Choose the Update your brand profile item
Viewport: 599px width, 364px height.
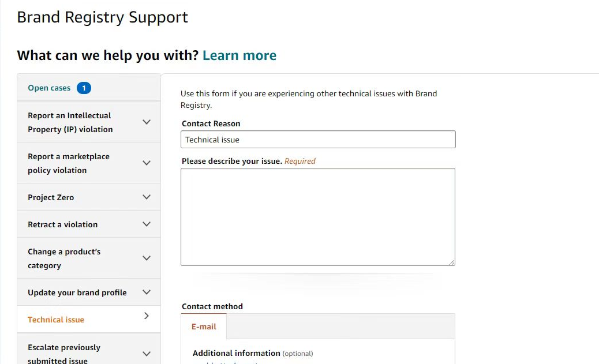[x=77, y=292]
